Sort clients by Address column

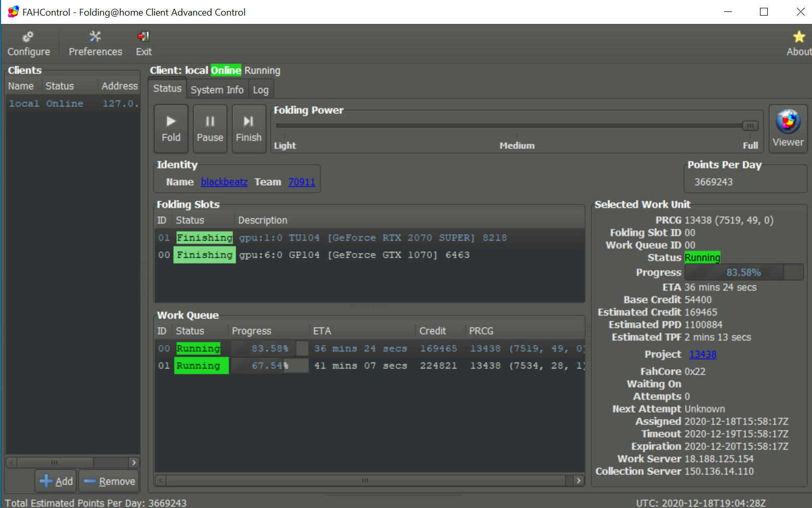pyautogui.click(x=119, y=86)
